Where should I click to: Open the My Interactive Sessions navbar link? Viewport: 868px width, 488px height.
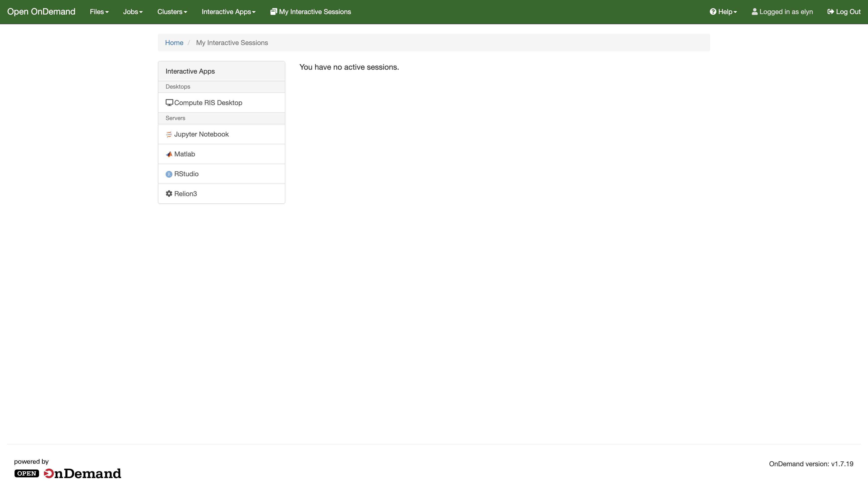tap(311, 12)
